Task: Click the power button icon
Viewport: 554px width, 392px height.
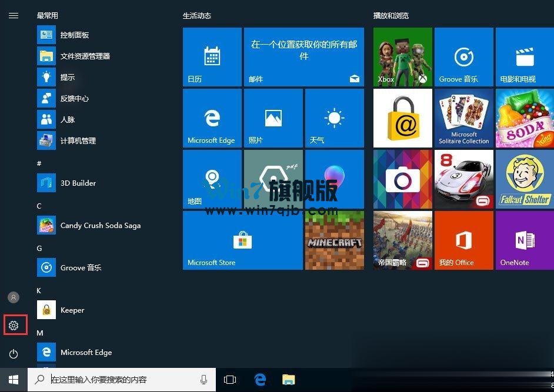Action: coord(14,354)
